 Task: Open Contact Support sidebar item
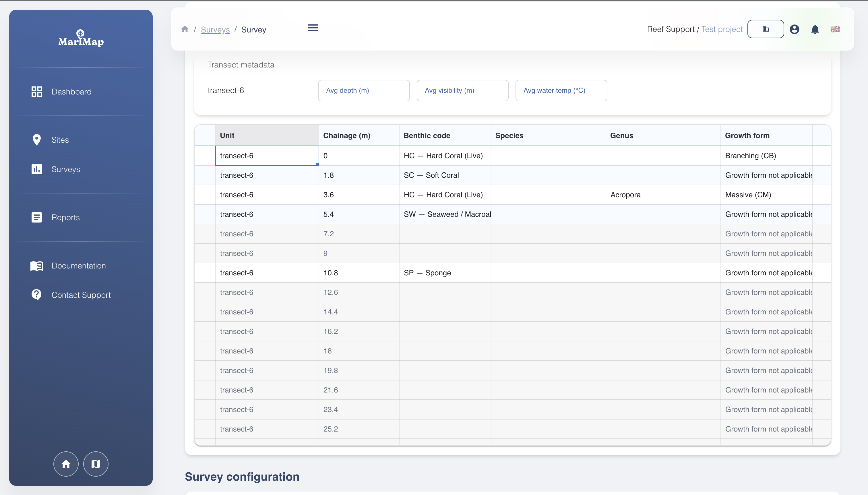[x=81, y=295]
